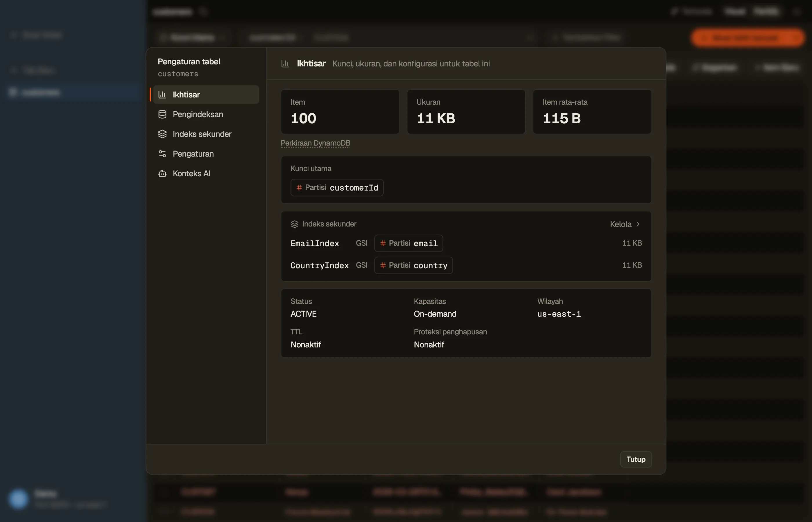Click the 11 KB size of EmailIndex
The width and height of the screenshot is (812, 522).
pos(632,243)
